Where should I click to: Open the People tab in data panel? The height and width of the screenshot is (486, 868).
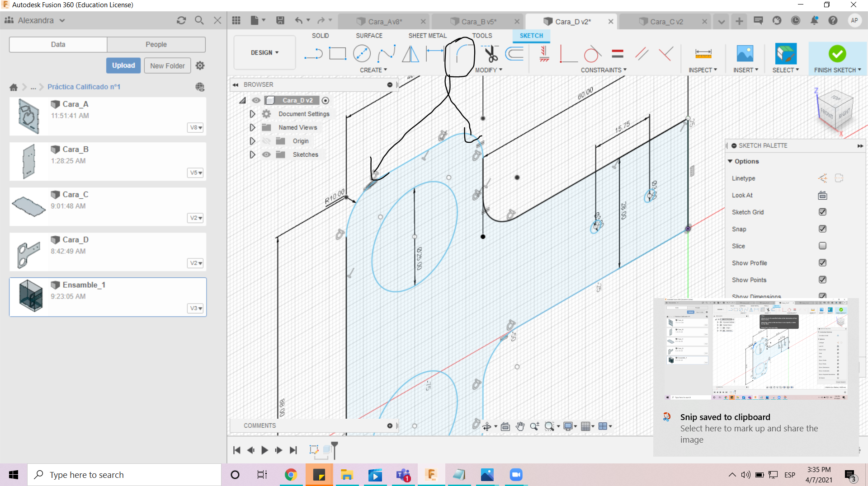(x=156, y=44)
